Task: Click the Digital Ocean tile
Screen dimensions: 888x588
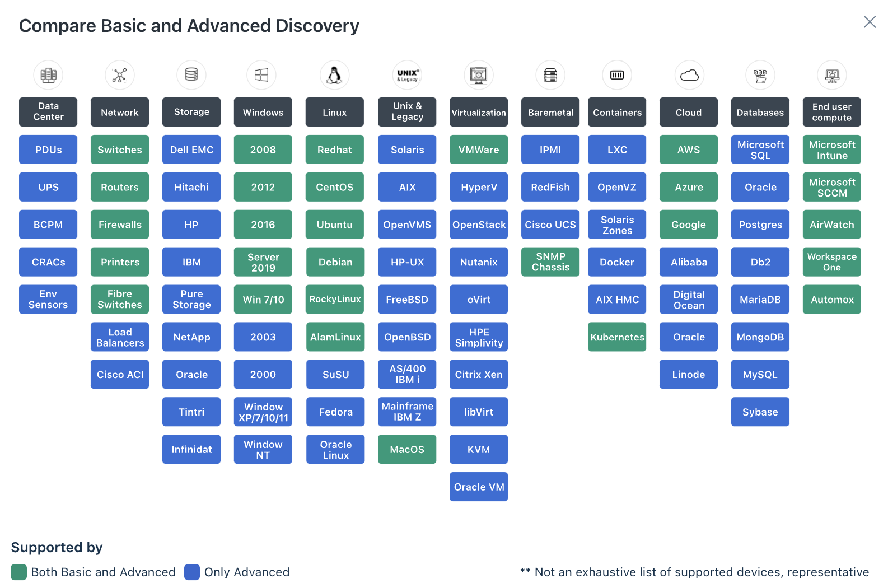Action: [x=689, y=300]
